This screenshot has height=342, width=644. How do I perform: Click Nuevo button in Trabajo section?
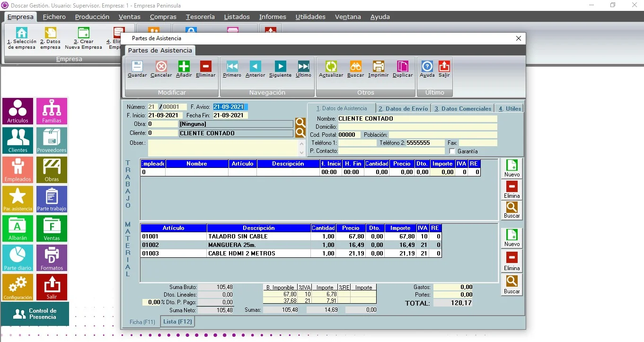(512, 168)
